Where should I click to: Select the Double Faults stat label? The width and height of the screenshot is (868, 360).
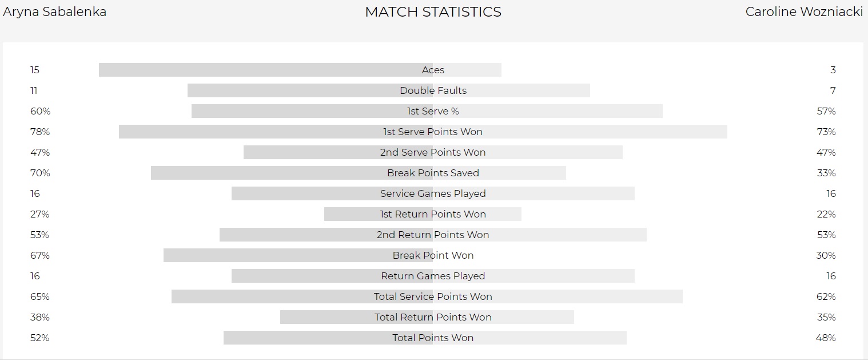[x=433, y=90]
